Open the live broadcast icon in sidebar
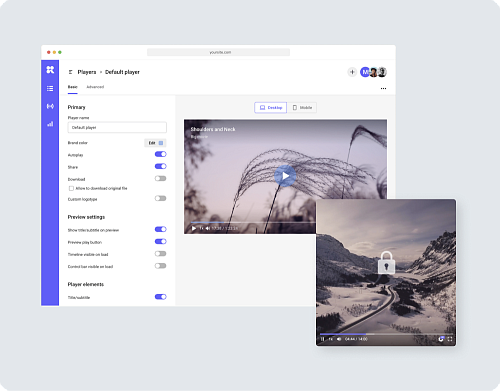The height and width of the screenshot is (391, 500). 50,106
